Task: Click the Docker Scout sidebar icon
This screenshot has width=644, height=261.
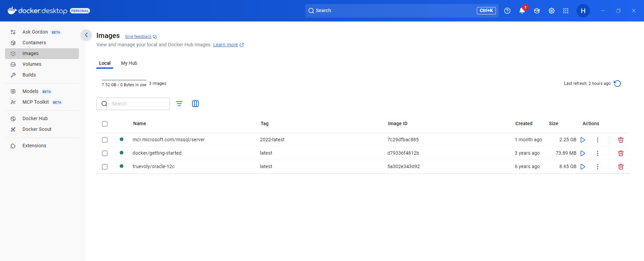Action: [x=13, y=129]
